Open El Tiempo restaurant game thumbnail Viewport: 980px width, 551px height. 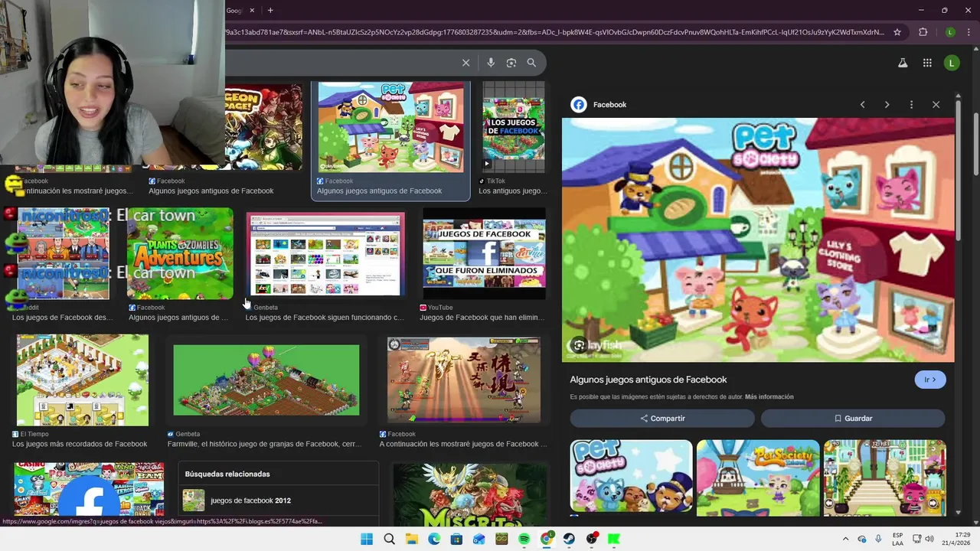click(83, 380)
